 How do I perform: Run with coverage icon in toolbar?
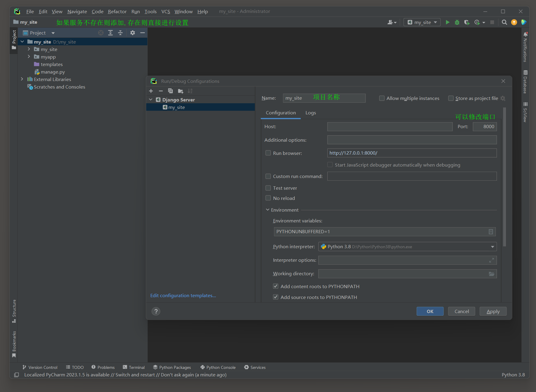(x=467, y=22)
